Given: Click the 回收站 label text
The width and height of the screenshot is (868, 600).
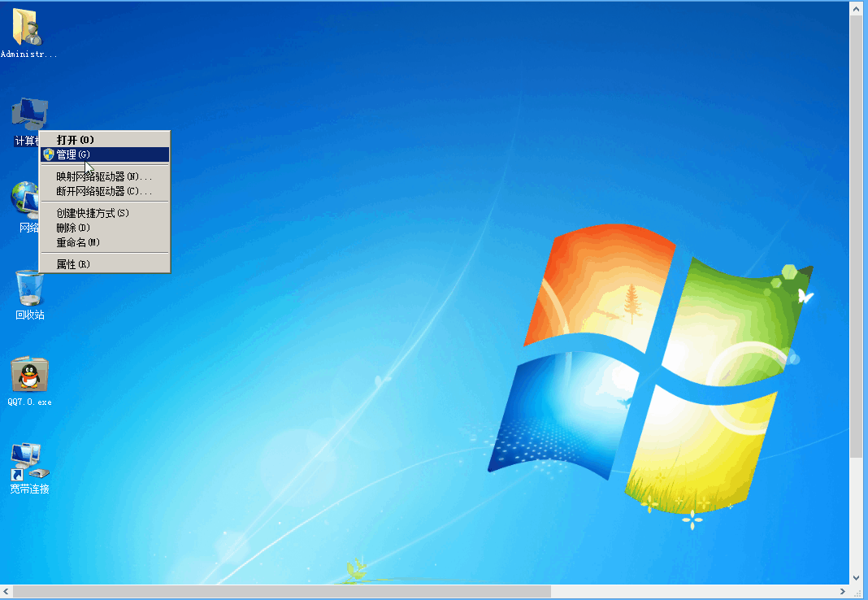Looking at the screenshot, I should click(x=30, y=315).
